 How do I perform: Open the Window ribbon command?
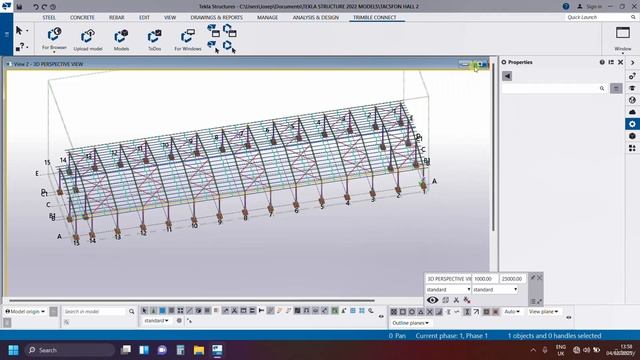point(623,38)
